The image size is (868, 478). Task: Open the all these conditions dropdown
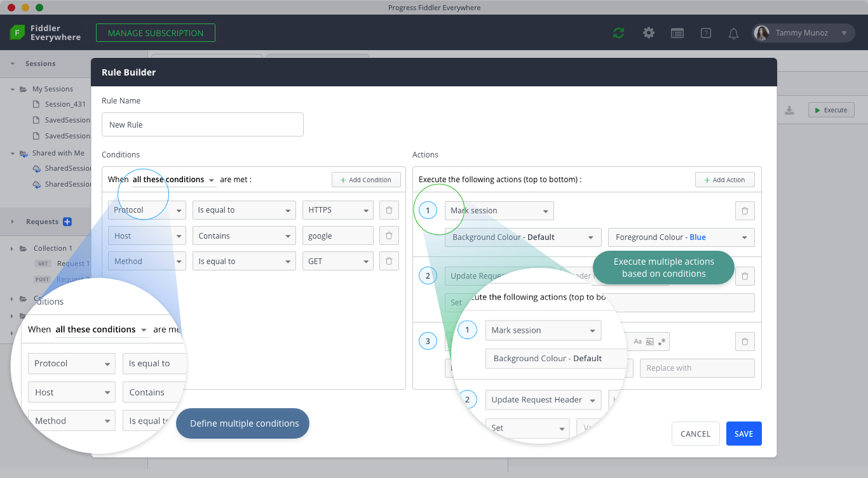174,180
